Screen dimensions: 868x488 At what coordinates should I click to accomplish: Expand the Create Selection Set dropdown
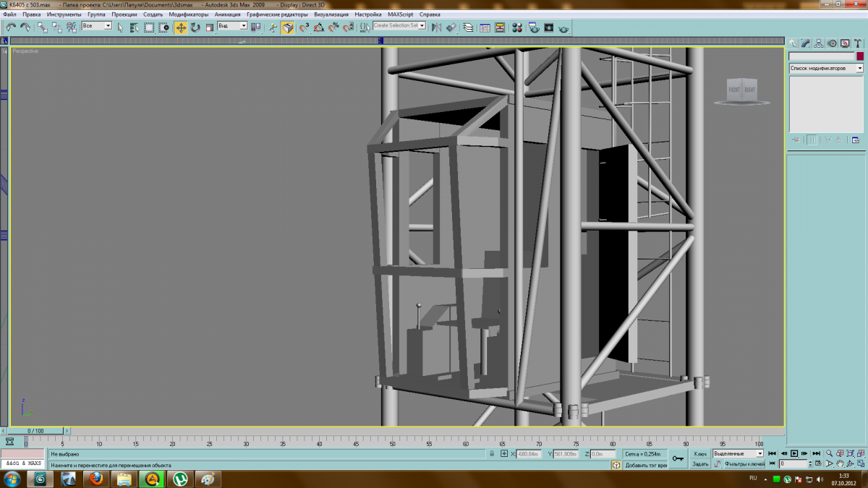[x=421, y=25]
